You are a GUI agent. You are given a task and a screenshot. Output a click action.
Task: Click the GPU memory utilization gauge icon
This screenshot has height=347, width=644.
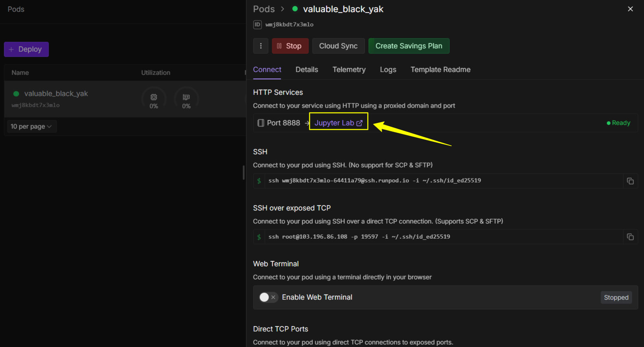coord(186,98)
